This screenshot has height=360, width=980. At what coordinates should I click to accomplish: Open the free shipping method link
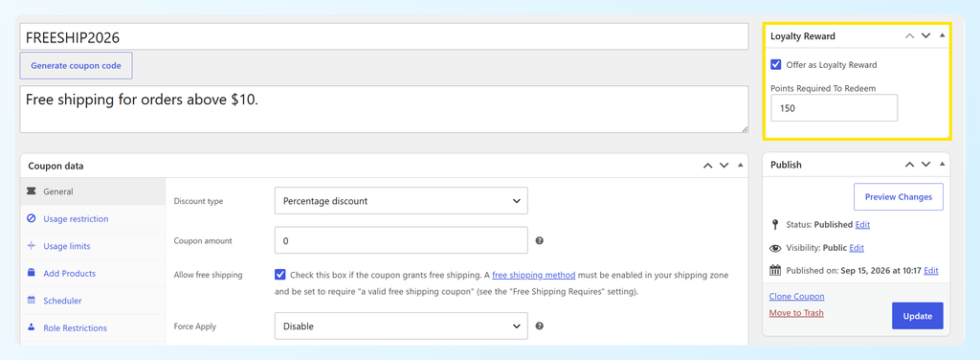coord(534,275)
